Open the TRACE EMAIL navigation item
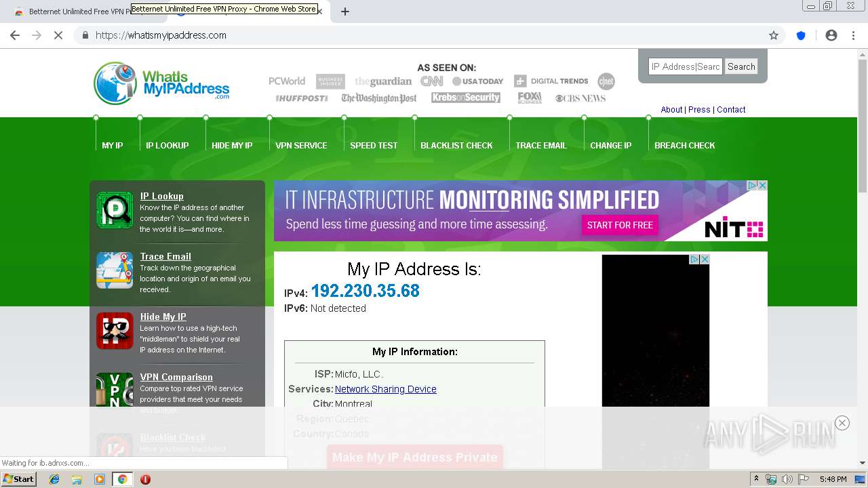 point(541,146)
